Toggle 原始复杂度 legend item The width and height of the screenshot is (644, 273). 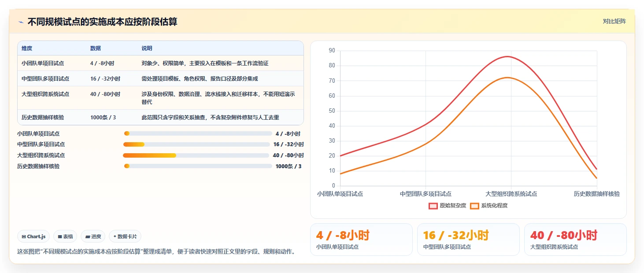pos(447,206)
